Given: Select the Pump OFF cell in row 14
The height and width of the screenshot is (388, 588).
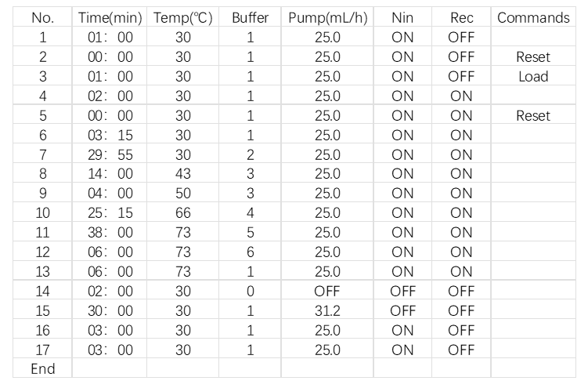Looking at the screenshot, I should point(327,291).
